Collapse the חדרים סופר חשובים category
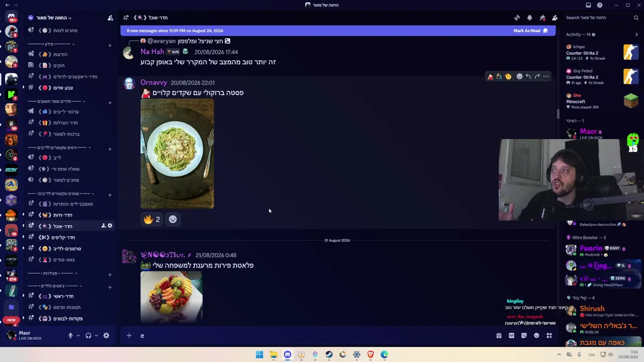The height and width of the screenshot is (362, 644). click(x=56, y=101)
